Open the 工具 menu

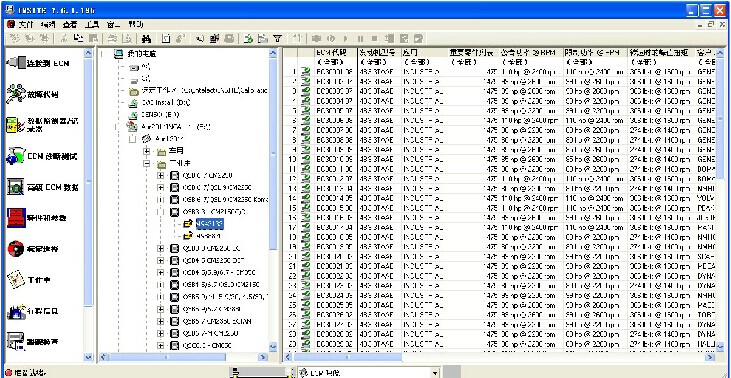click(92, 24)
